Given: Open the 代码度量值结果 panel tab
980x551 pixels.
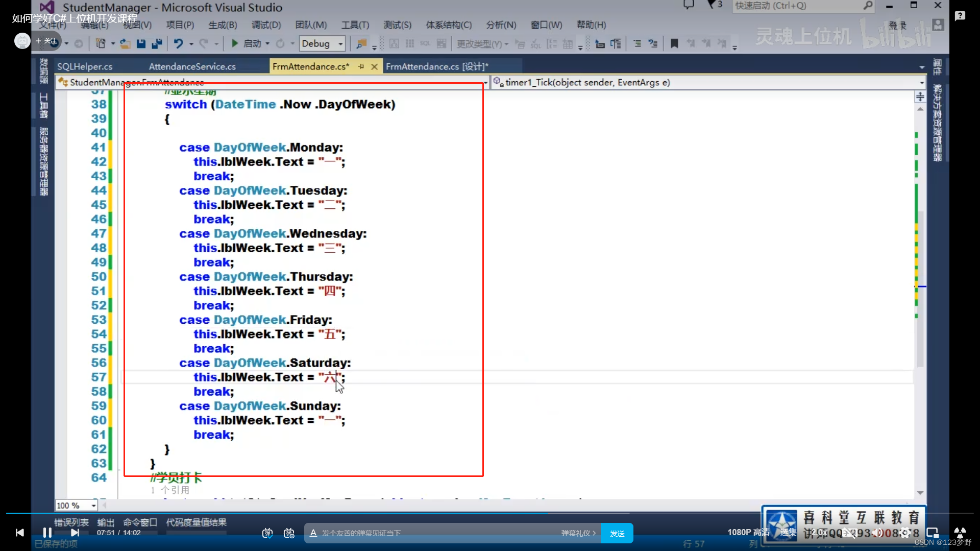Looking at the screenshot, I should click(197, 522).
